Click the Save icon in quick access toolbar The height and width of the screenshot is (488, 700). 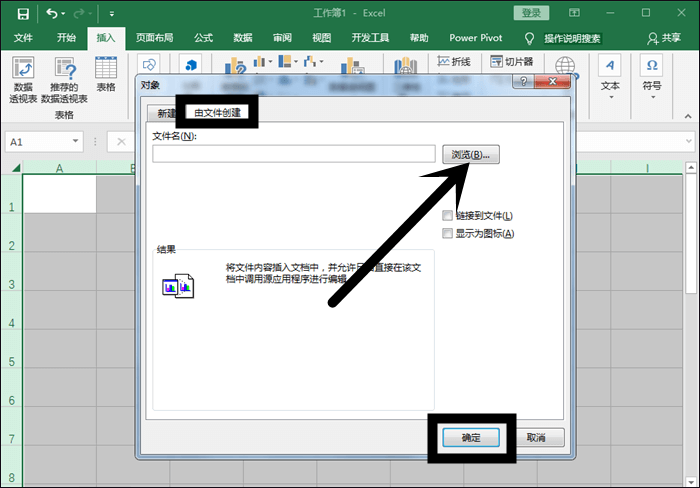[23, 13]
